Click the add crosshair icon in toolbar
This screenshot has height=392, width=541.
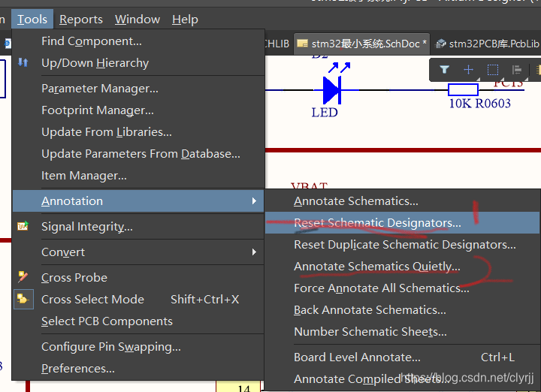click(469, 70)
